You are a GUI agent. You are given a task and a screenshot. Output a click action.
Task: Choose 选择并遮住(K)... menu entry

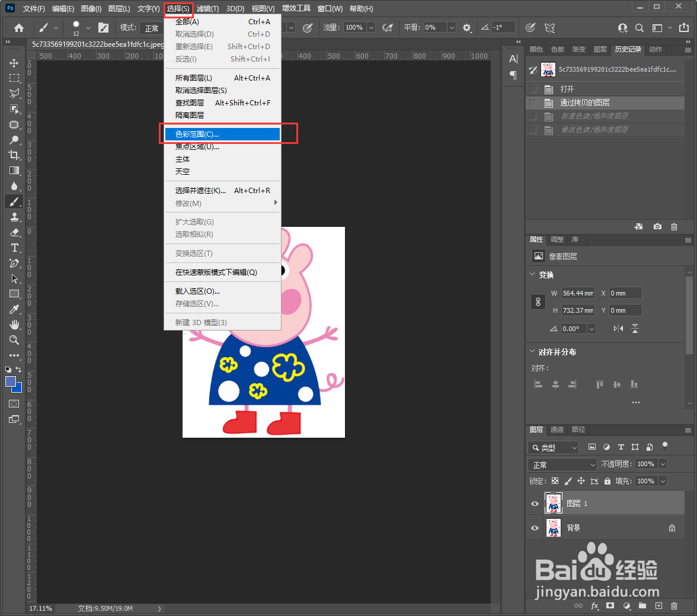pos(222,191)
